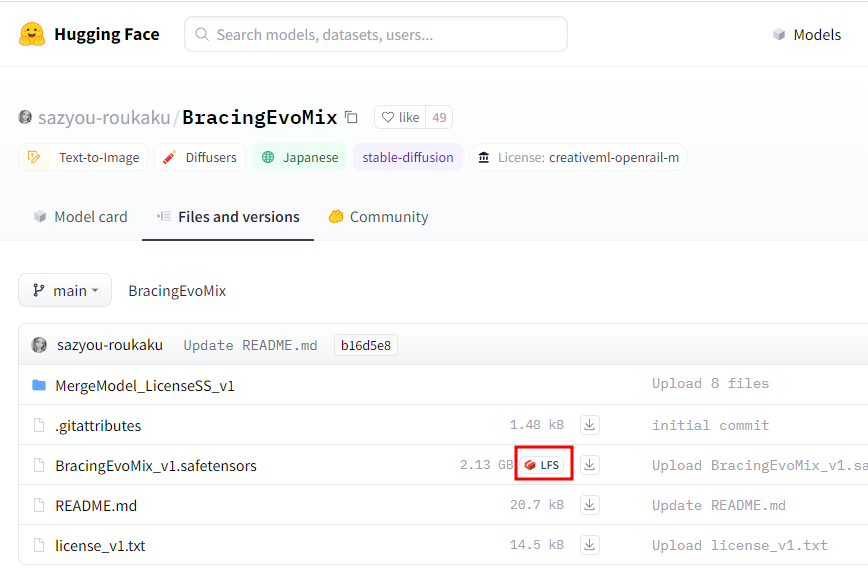Focus the search models, datasets, users field
Viewport: 868px width, 568px height.
pyautogui.click(x=376, y=34)
